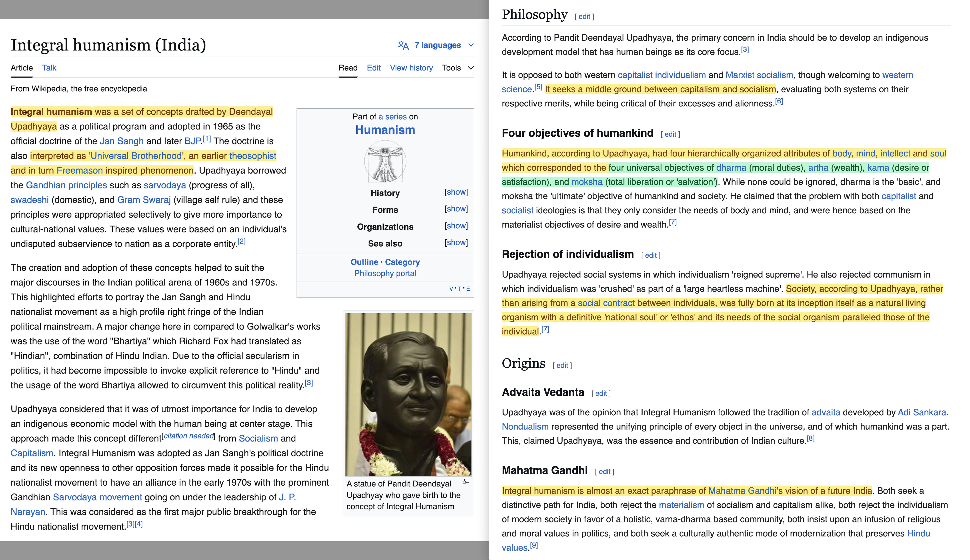Click the Vitruvian Man image
The height and width of the screenshot is (560, 970).
point(385,162)
